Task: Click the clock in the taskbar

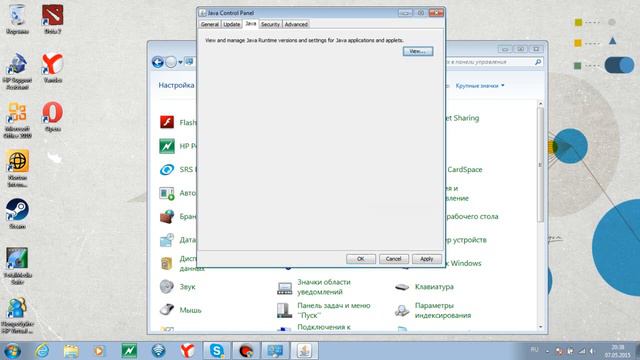Action: [x=618, y=351]
